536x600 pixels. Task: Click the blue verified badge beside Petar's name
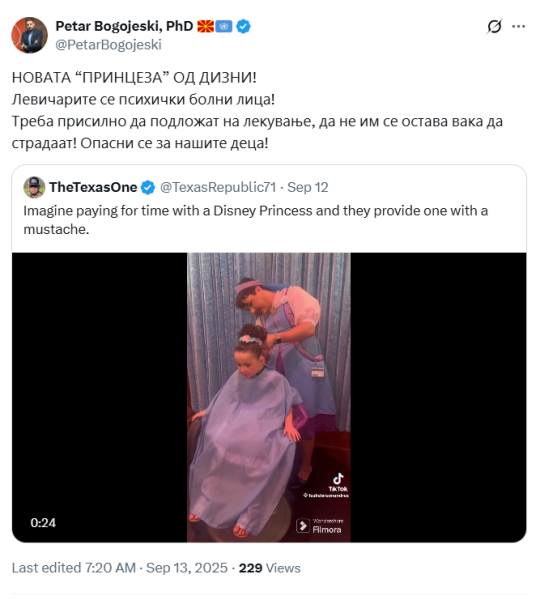coord(243,26)
